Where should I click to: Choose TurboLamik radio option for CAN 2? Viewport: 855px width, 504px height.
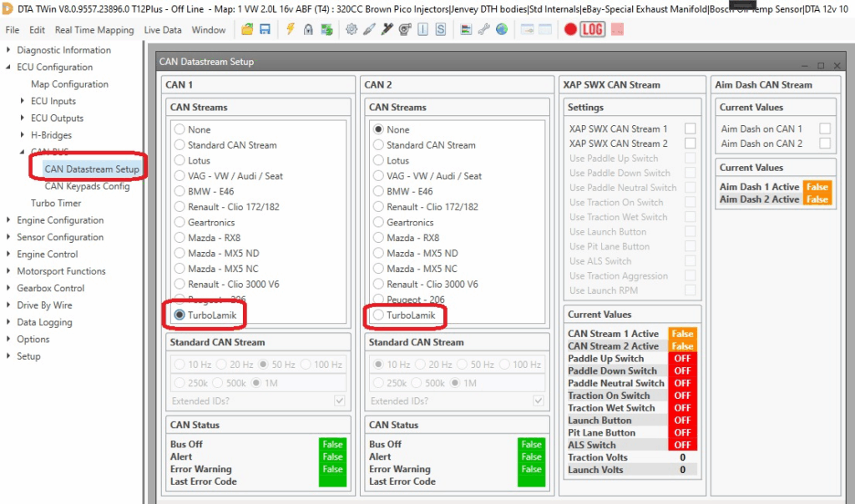pyautogui.click(x=378, y=315)
